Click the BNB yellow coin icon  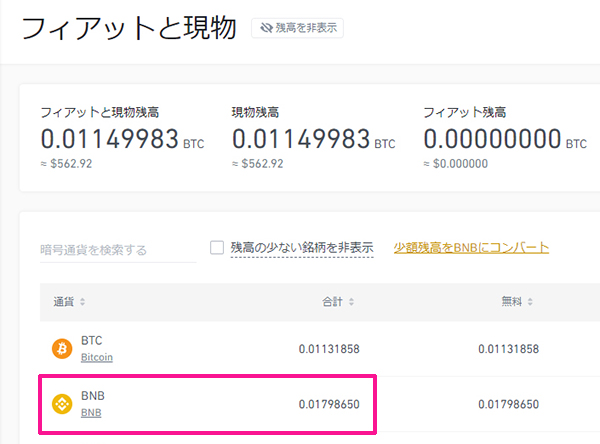tap(62, 404)
